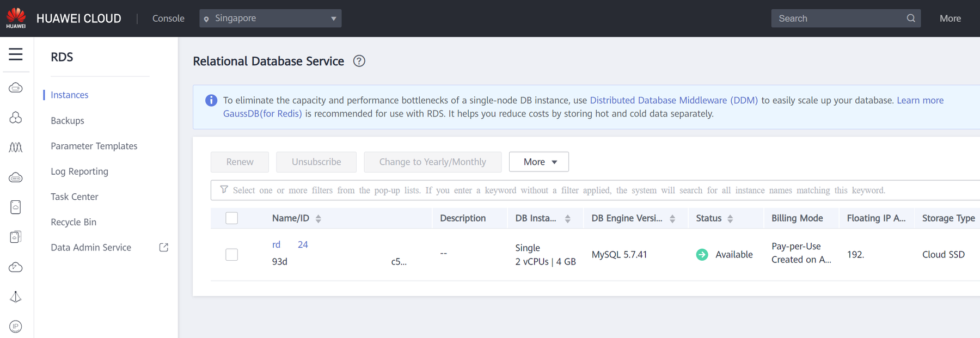Open the top-right More menu
980x338 pixels.
pos(950,19)
